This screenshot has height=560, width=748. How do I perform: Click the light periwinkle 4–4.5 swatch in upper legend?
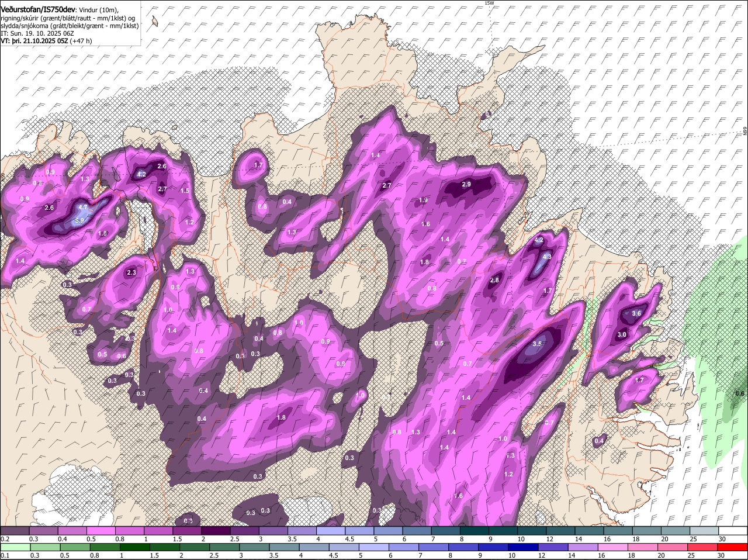pyautogui.click(x=330, y=531)
